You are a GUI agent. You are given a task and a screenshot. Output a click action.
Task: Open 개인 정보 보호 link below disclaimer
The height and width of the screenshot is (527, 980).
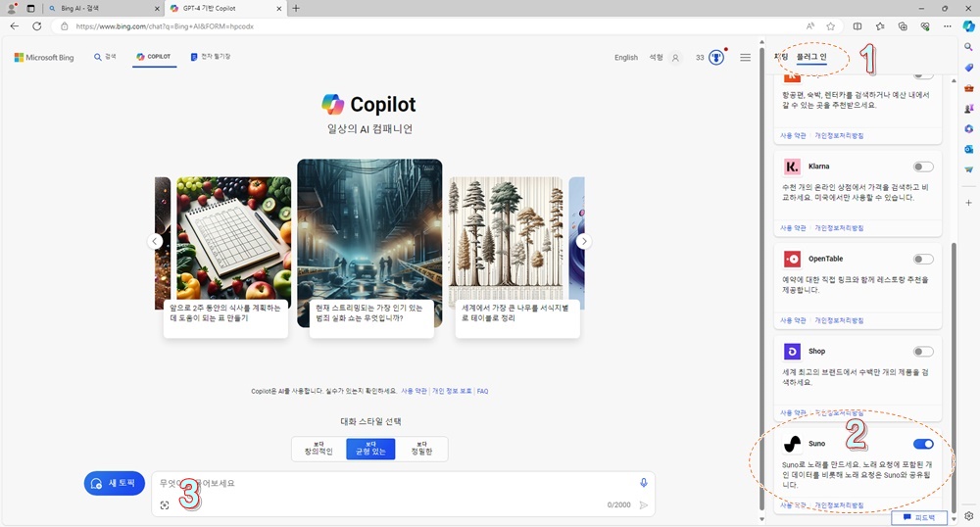(x=452, y=392)
